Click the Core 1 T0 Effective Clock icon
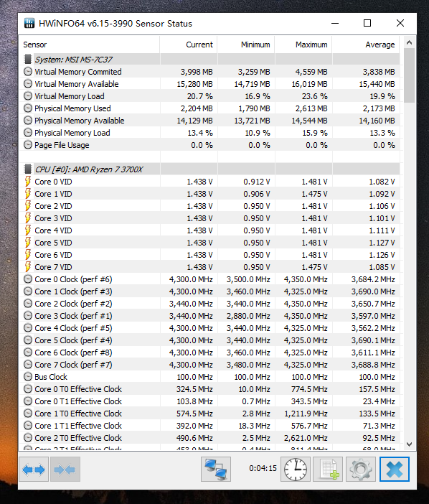 [28, 414]
